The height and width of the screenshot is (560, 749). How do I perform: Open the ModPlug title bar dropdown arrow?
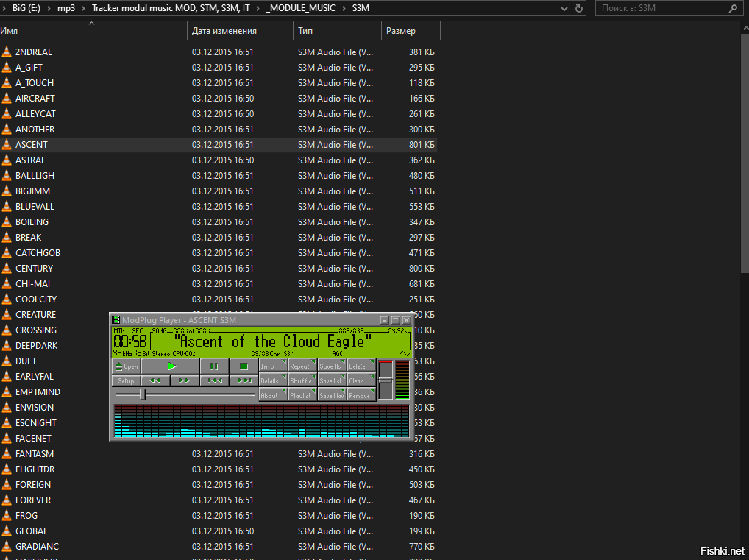coord(383,320)
